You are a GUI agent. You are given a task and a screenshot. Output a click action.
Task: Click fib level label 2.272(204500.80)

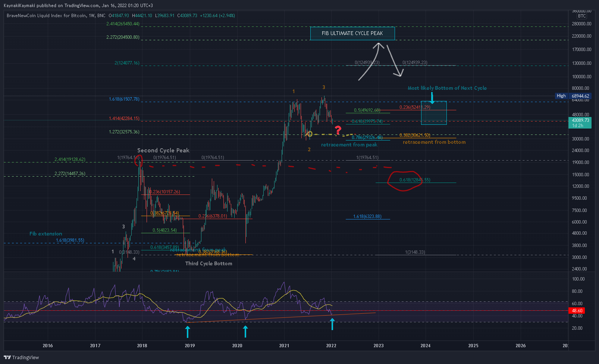(123, 37)
